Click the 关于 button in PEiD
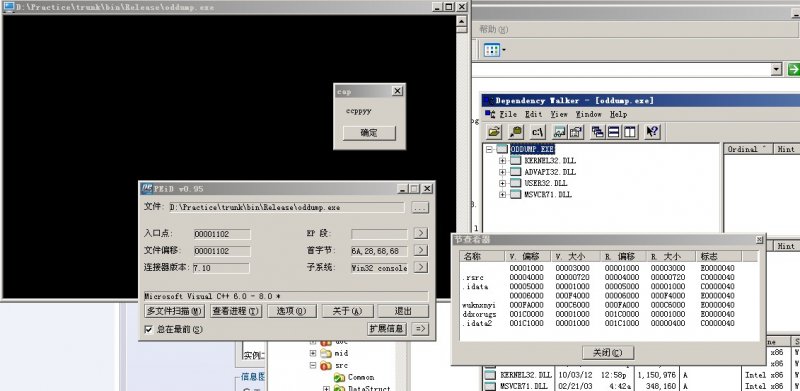Screen dimensions: 800x391 pyautogui.click(x=347, y=311)
